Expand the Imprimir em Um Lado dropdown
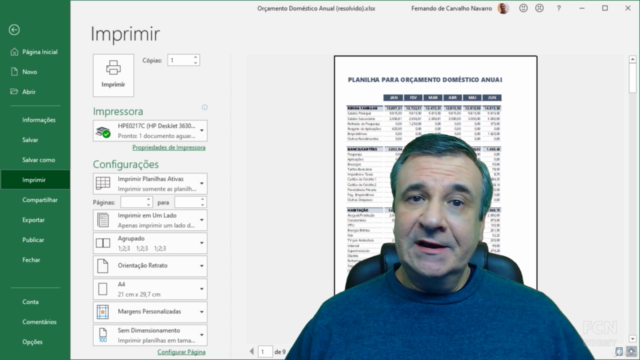 click(150, 220)
